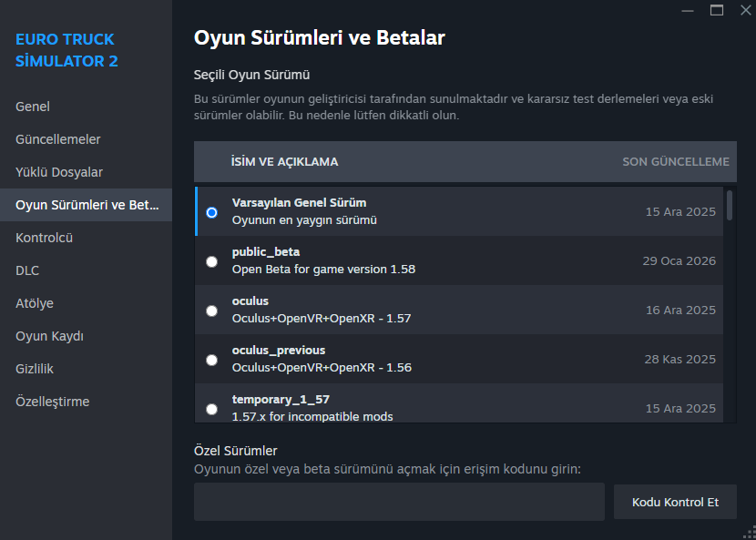Open the DLC section
The width and height of the screenshot is (756, 540).
[86, 270]
